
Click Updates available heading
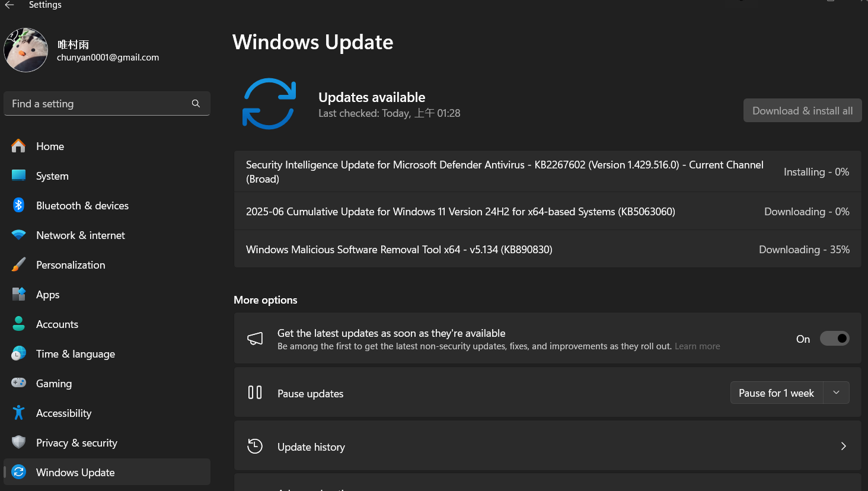coord(372,97)
